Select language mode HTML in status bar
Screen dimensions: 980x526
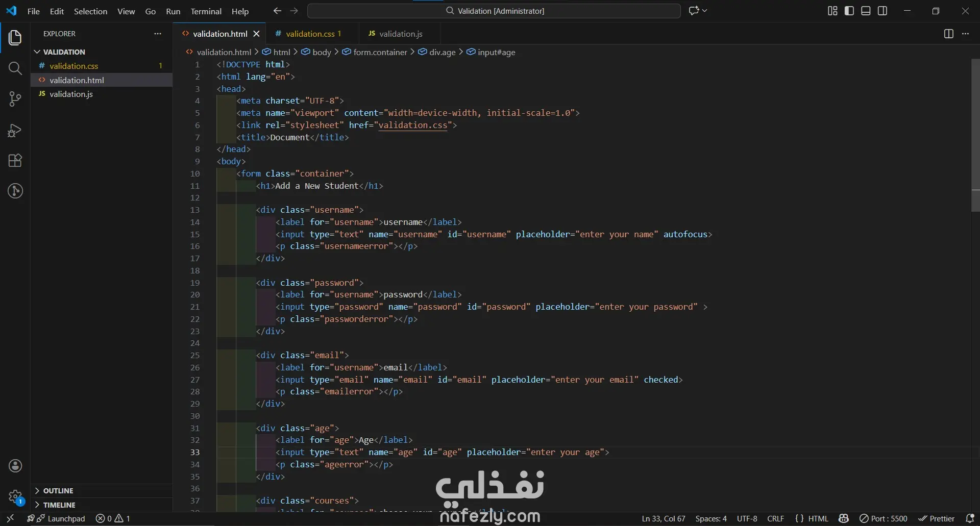click(x=818, y=518)
